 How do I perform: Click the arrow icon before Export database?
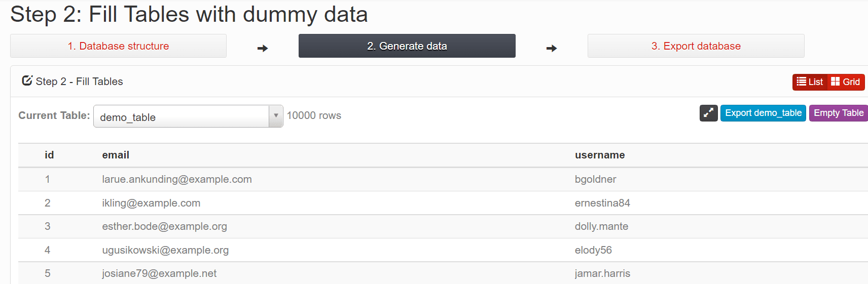point(552,48)
